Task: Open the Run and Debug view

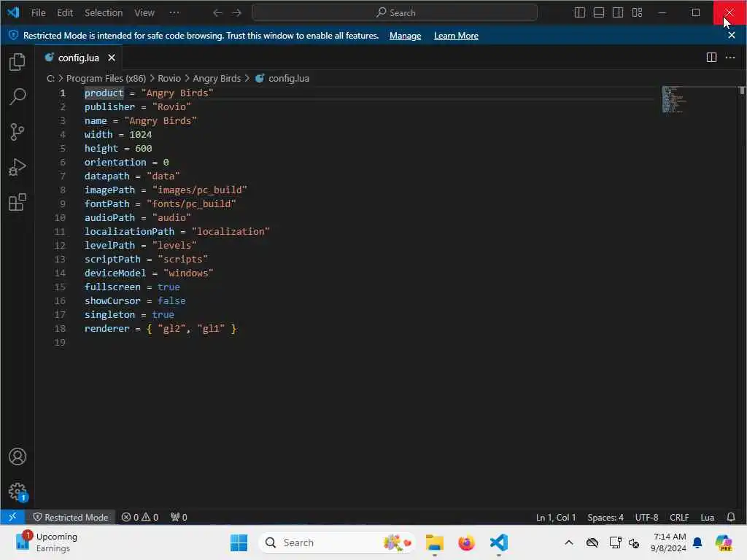Action: (x=18, y=167)
